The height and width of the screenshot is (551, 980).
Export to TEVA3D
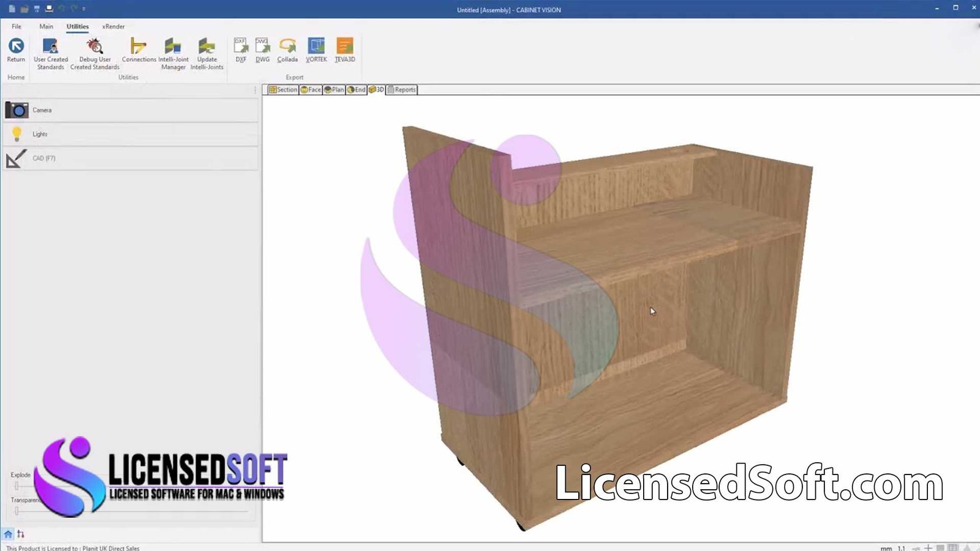click(345, 50)
